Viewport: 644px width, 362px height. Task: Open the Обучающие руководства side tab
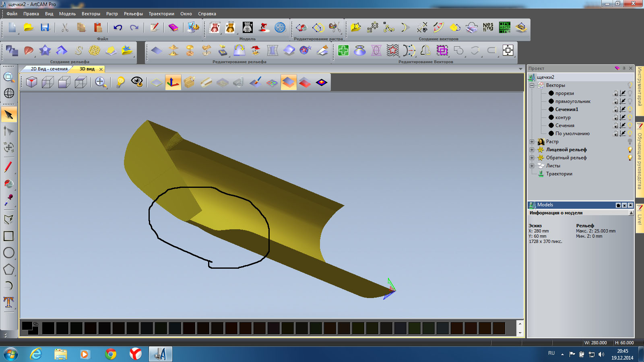pos(640,161)
